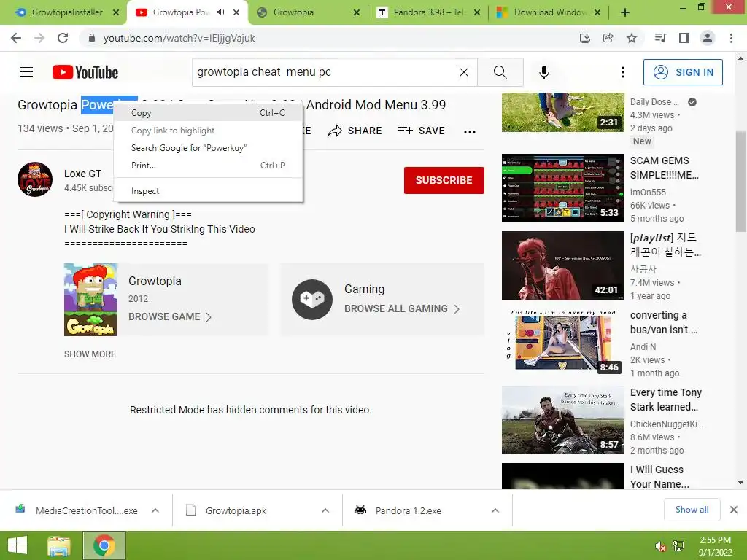Click the SAVE button under the video
The image size is (747, 560).
click(x=421, y=131)
